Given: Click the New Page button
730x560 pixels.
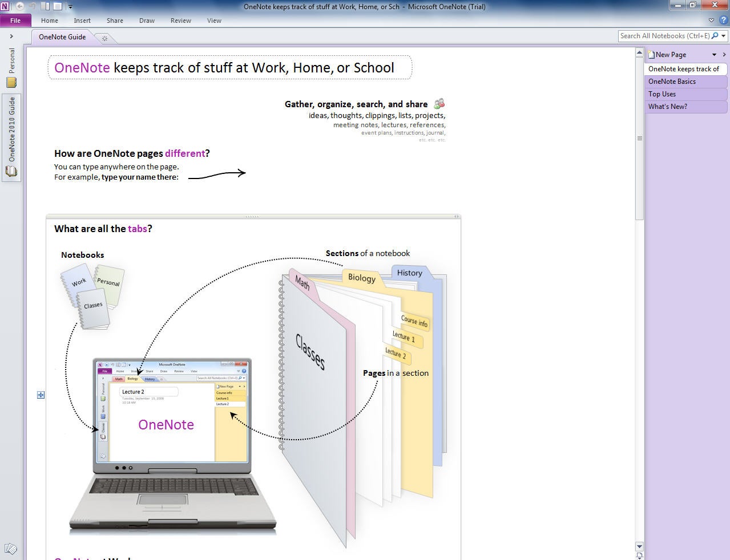Looking at the screenshot, I should [667, 55].
